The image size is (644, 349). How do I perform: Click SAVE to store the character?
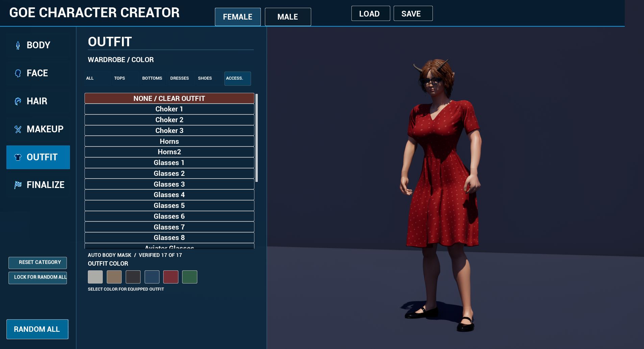[x=413, y=14]
